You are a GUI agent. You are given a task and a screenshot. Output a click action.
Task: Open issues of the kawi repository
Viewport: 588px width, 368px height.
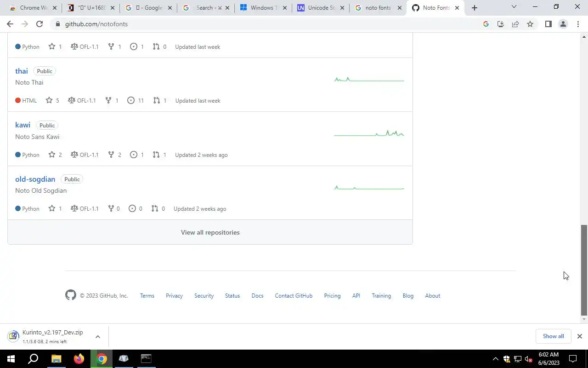pyautogui.click(x=137, y=155)
